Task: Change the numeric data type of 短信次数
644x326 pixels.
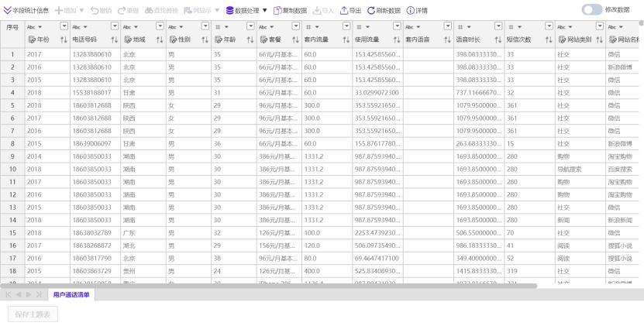Action: pos(515,27)
